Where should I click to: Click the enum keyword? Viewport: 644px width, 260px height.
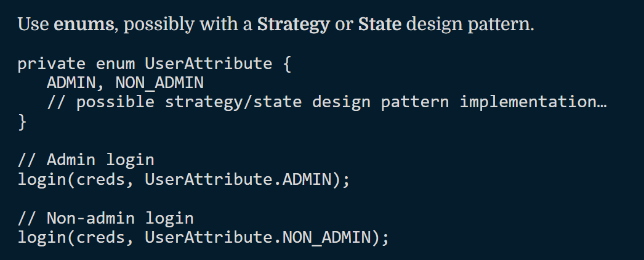click(115, 64)
